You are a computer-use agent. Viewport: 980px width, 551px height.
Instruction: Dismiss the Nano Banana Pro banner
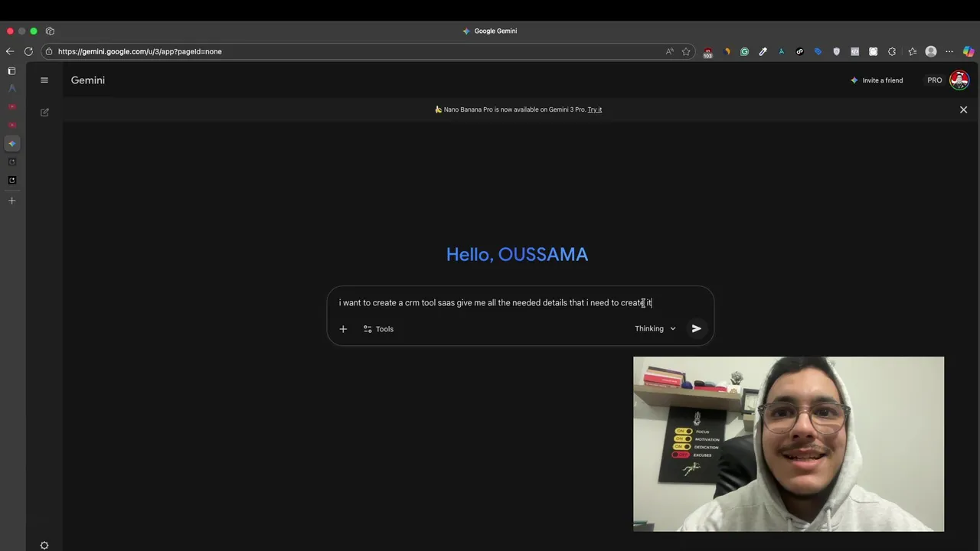coord(963,109)
